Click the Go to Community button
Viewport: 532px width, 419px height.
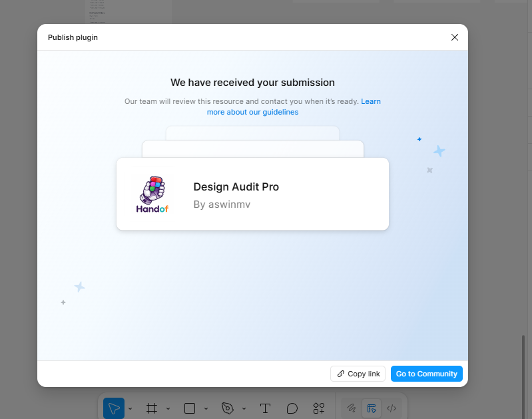[427, 374]
